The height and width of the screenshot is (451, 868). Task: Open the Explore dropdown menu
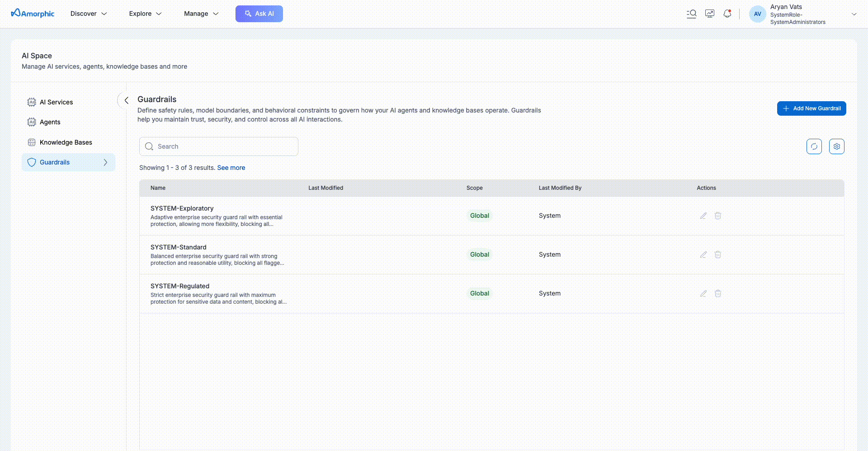[145, 14]
